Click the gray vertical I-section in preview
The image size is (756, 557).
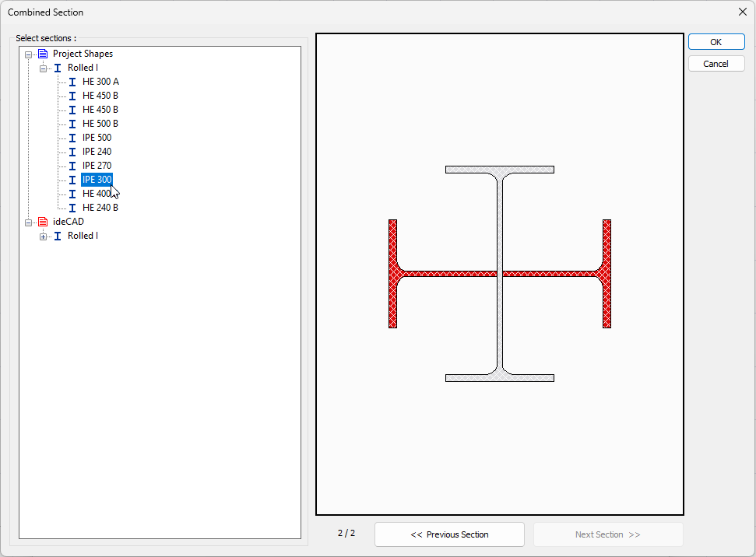coord(500,327)
